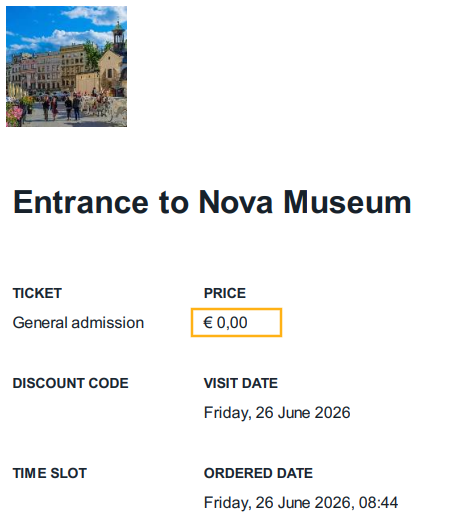Click the bell tower in the photo
The width and height of the screenshot is (467, 523).
(x=118, y=38)
